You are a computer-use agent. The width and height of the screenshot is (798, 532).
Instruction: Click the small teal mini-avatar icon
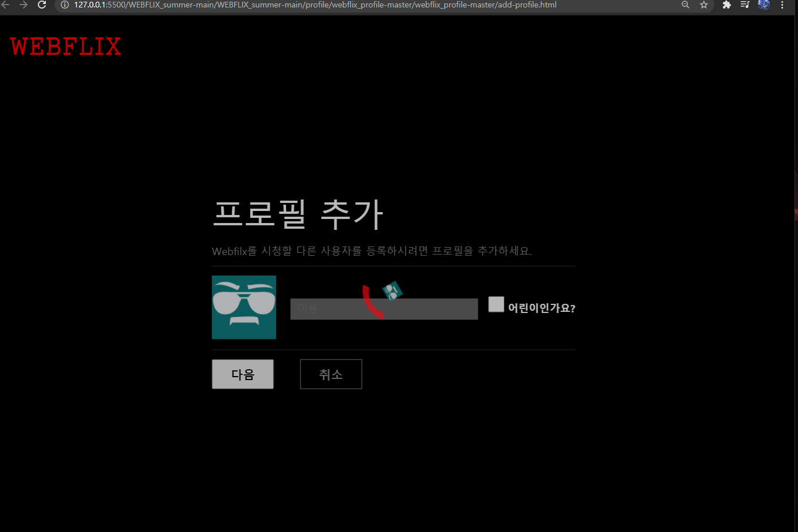click(392, 292)
